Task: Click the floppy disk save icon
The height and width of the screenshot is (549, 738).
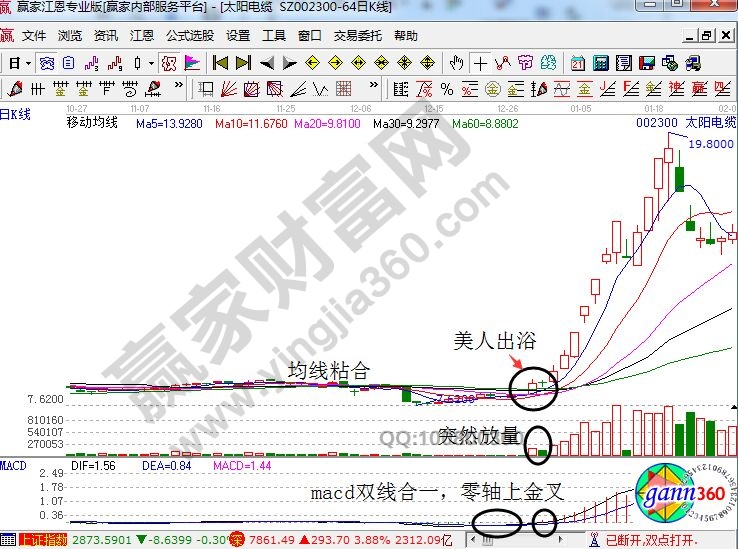Action: (647, 63)
